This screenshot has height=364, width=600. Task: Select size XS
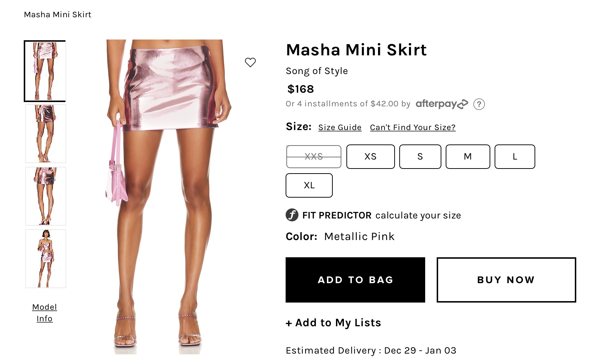[371, 157]
